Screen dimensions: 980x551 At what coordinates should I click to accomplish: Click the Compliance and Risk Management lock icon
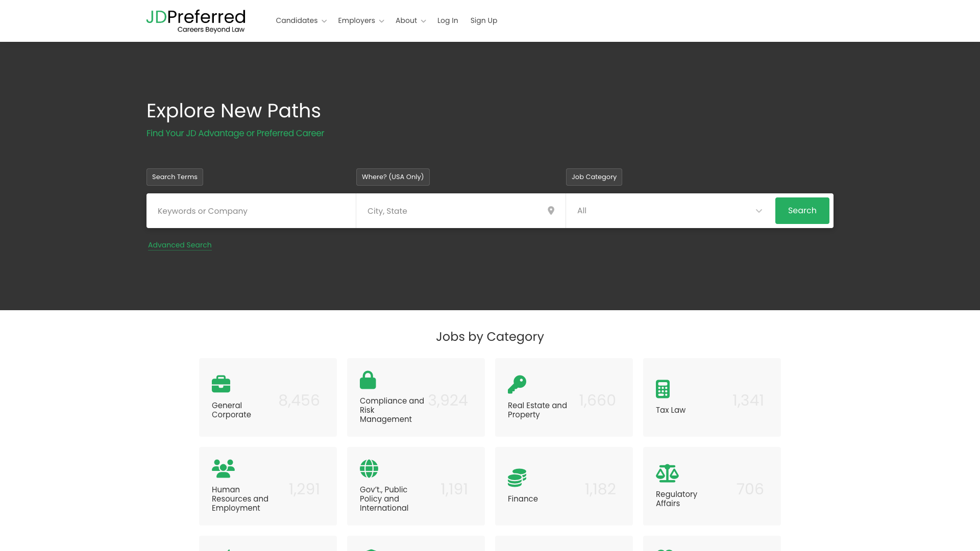coord(367,380)
